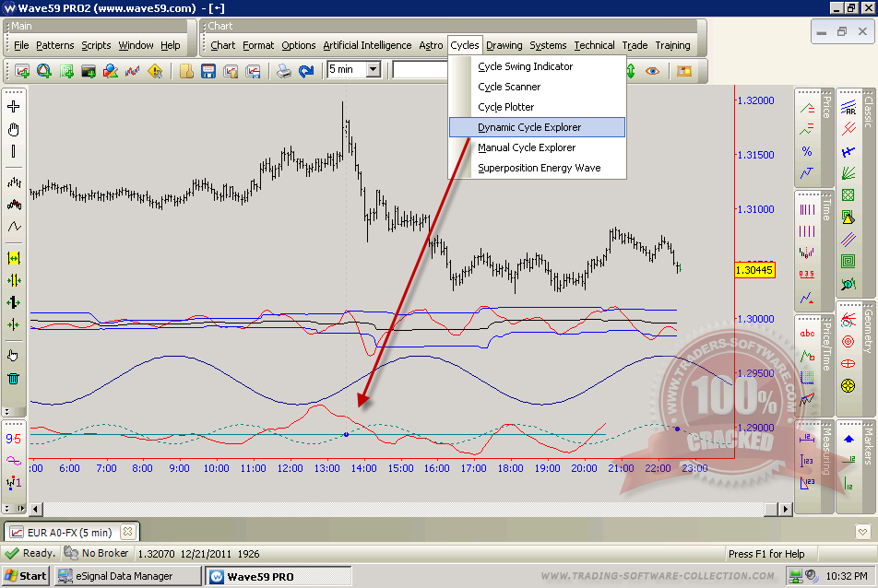Viewport: 878px width, 588px height.
Task: Open the 5 min timeframe dropdown
Action: [373, 69]
